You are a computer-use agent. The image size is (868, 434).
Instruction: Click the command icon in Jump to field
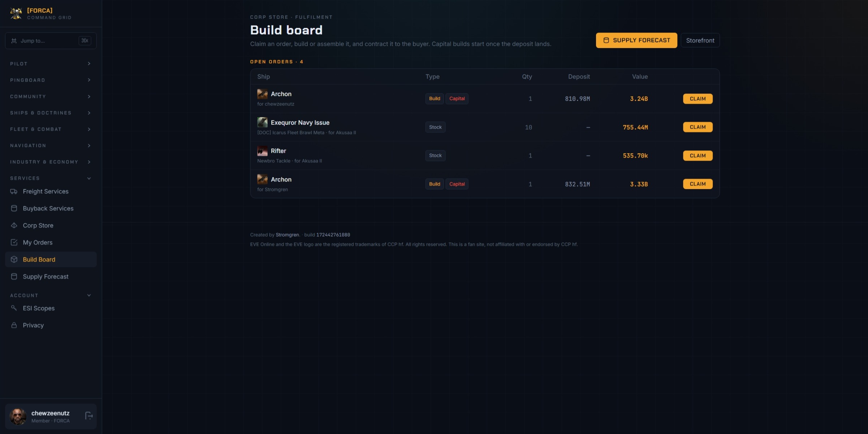click(14, 41)
